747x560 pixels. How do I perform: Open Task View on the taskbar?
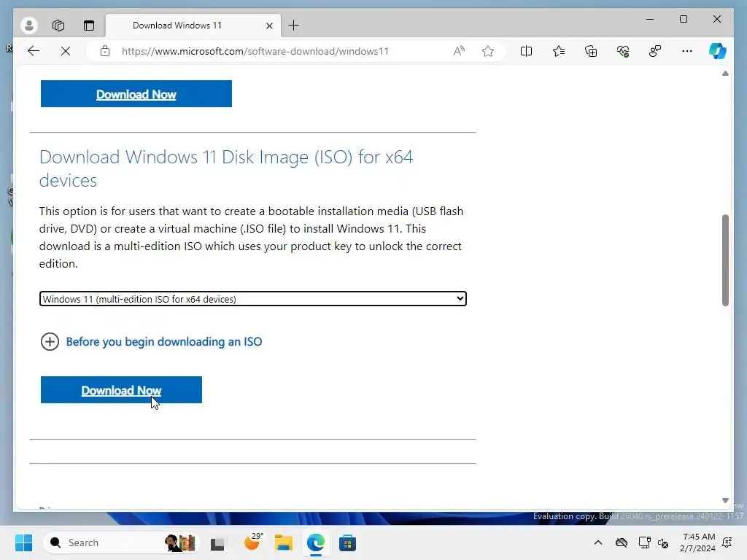(x=217, y=542)
